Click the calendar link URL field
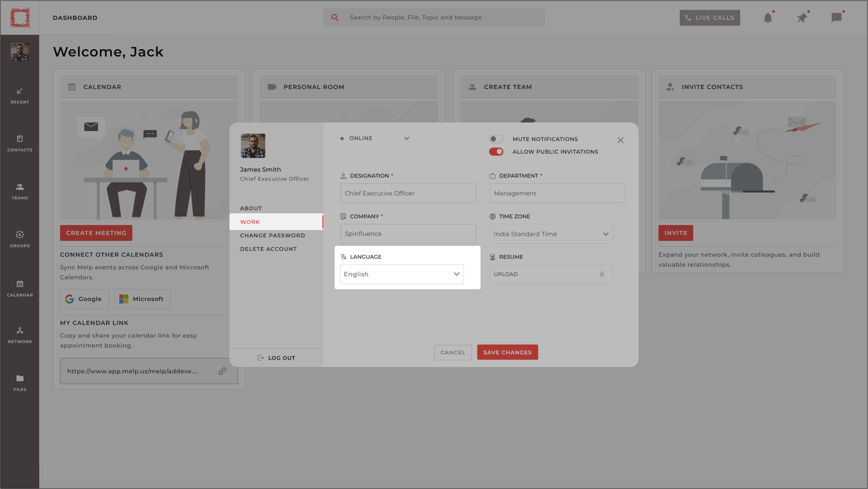 click(x=149, y=371)
